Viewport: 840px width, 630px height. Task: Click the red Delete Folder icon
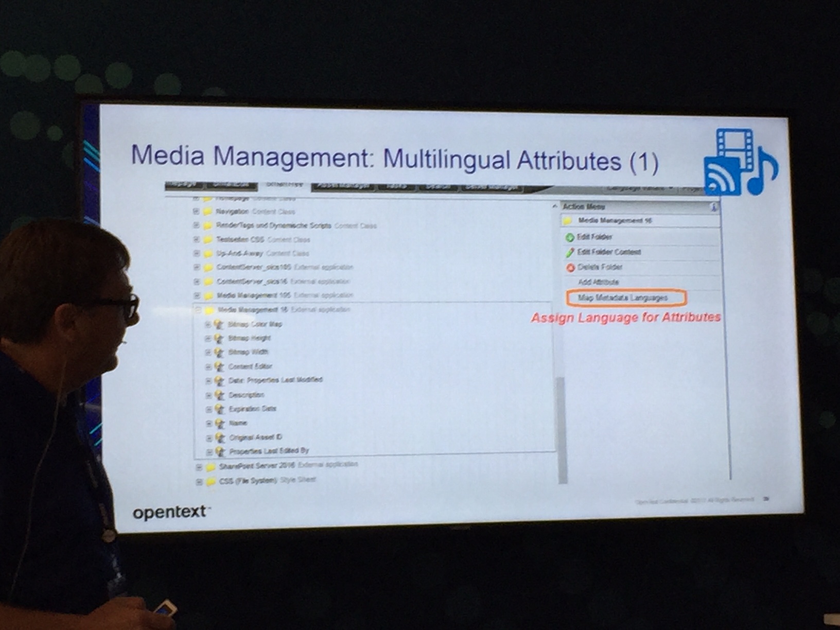[570, 268]
